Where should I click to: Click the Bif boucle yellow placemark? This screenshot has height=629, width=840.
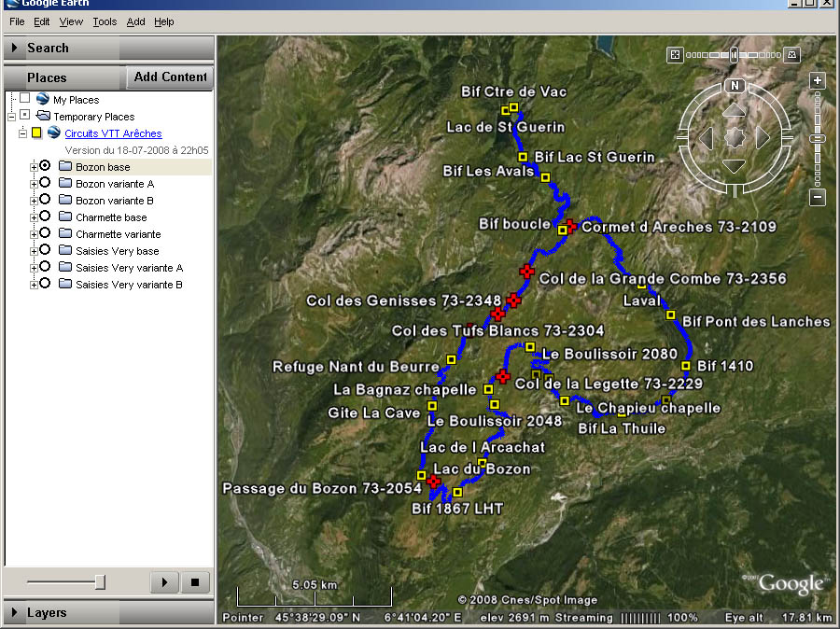[x=562, y=231]
